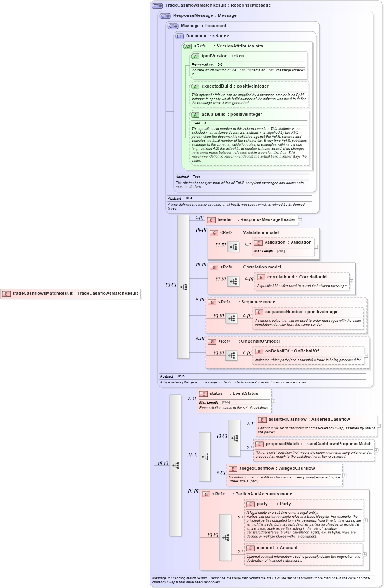Click the G icon of Sequence.model
The image size is (384, 588).
point(212,302)
